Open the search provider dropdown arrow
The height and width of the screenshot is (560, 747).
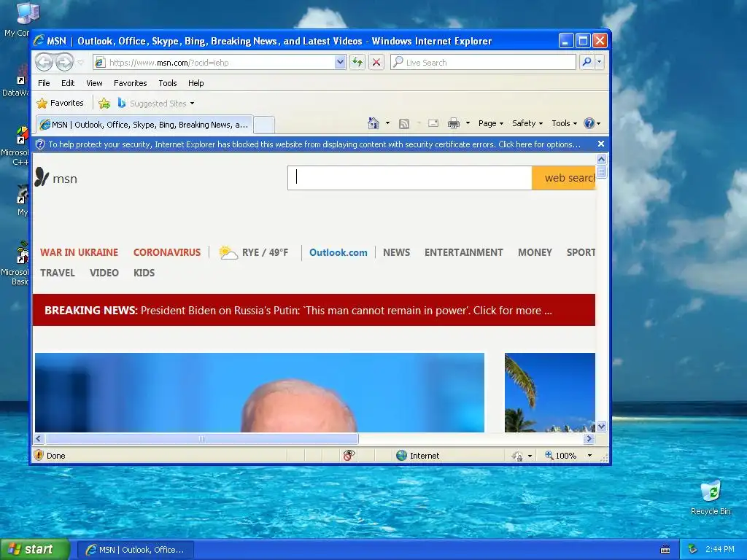600,62
